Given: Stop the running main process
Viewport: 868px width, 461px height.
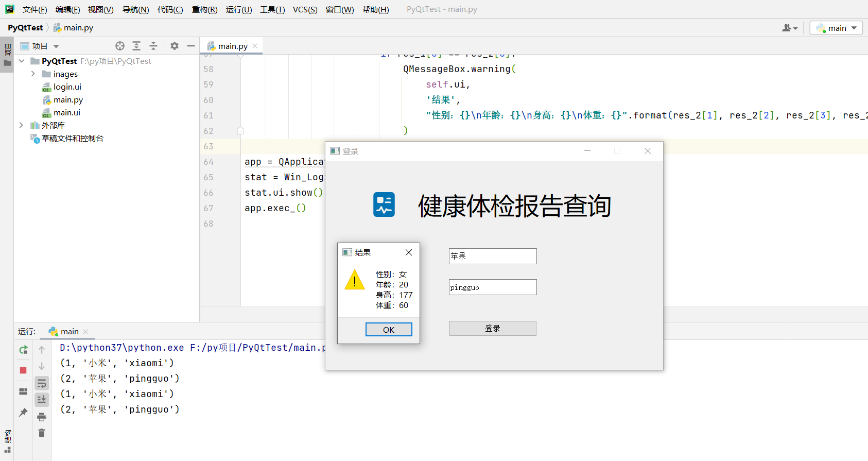Looking at the screenshot, I should point(23,370).
